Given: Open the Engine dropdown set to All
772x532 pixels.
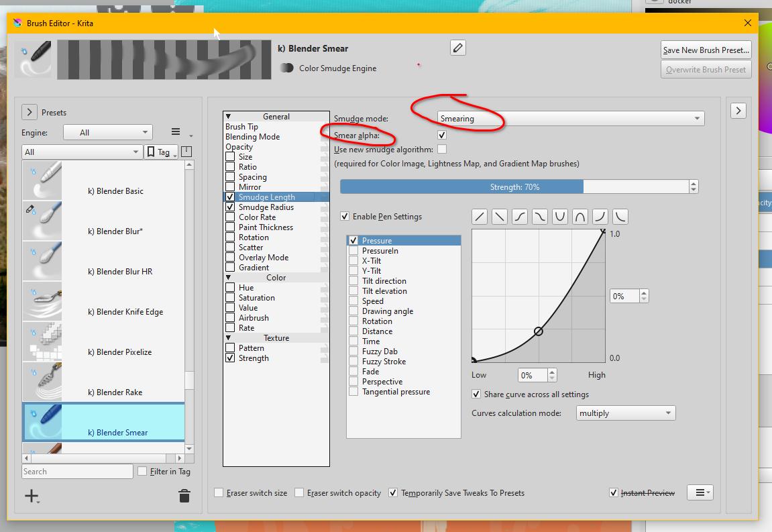Looking at the screenshot, I should pos(108,132).
